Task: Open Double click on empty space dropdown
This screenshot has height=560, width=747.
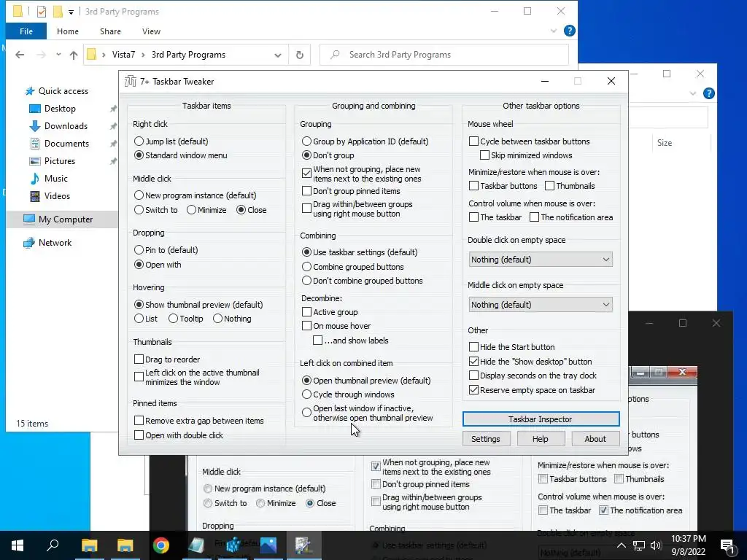Action: [x=541, y=260]
